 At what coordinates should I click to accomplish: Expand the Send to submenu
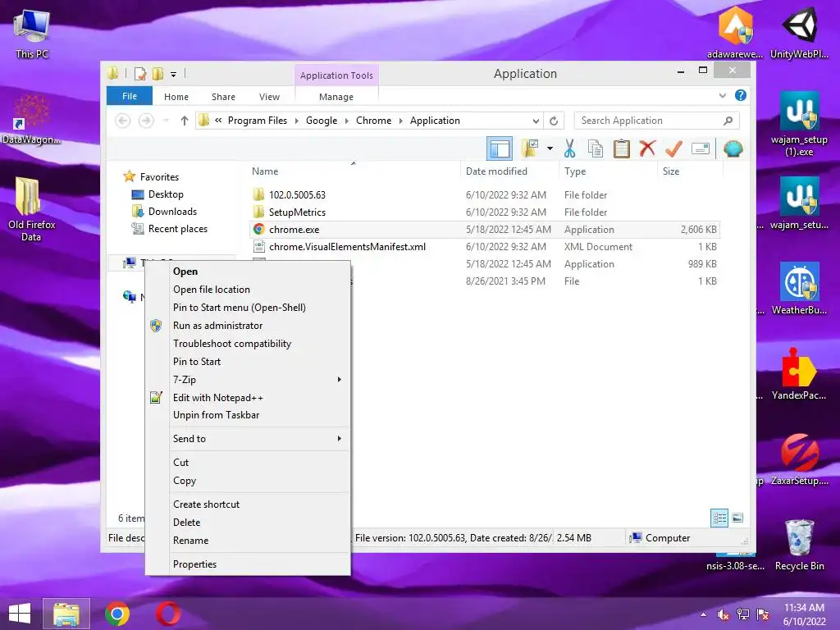click(x=248, y=439)
